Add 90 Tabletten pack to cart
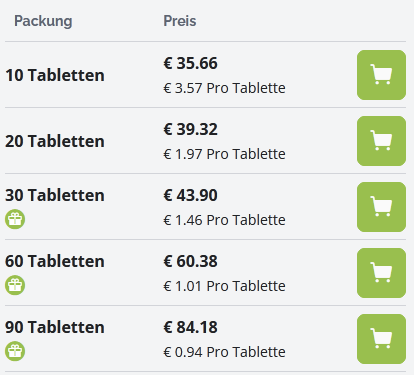 (381, 339)
